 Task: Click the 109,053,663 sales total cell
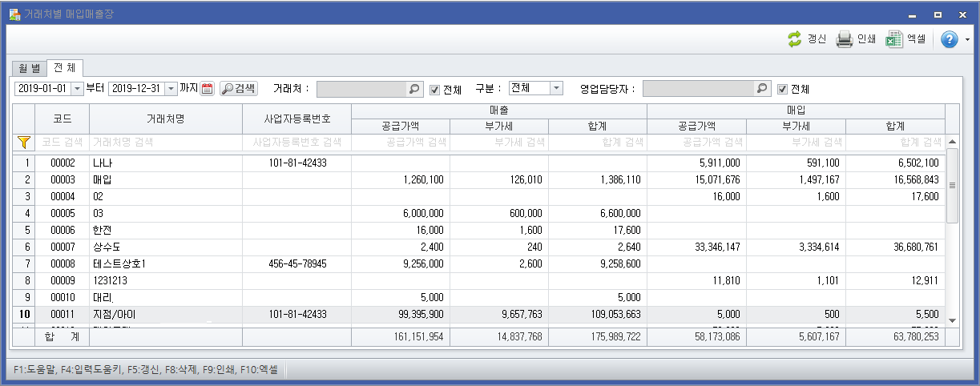[598, 314]
